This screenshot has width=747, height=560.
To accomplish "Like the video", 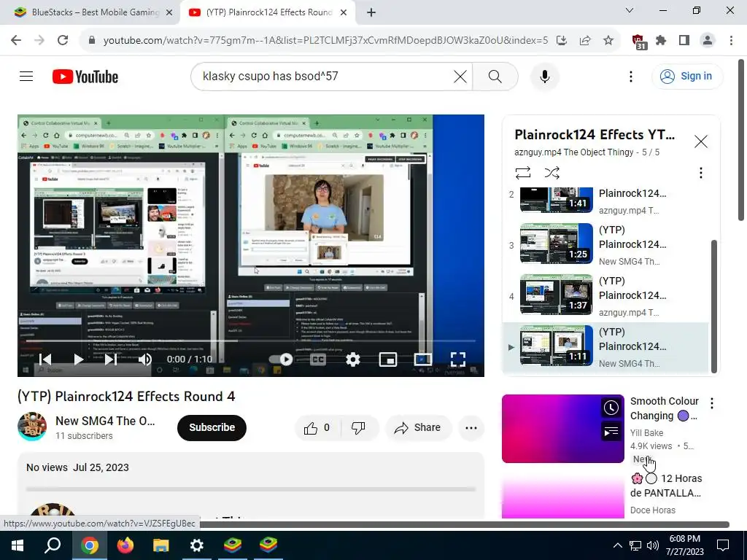I will (x=317, y=427).
